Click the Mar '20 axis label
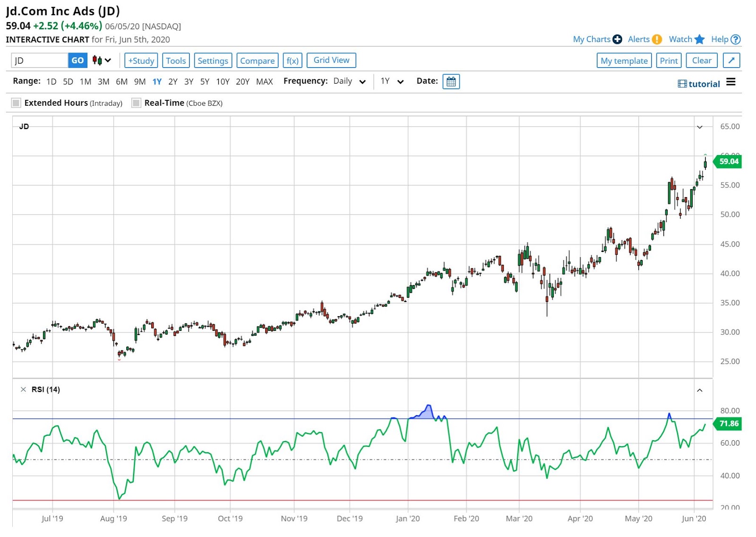 [x=519, y=519]
